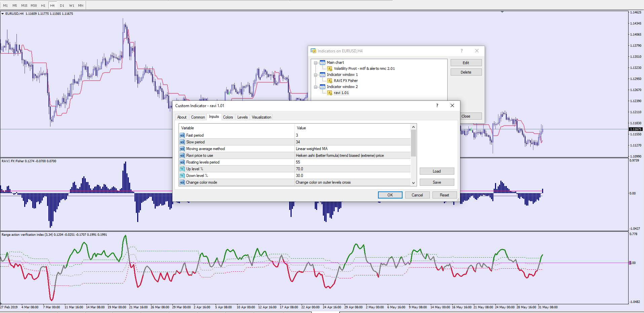Image resolution: width=644 pixels, height=313 pixels.
Task: Open the Visualization tab
Action: pyautogui.click(x=261, y=117)
